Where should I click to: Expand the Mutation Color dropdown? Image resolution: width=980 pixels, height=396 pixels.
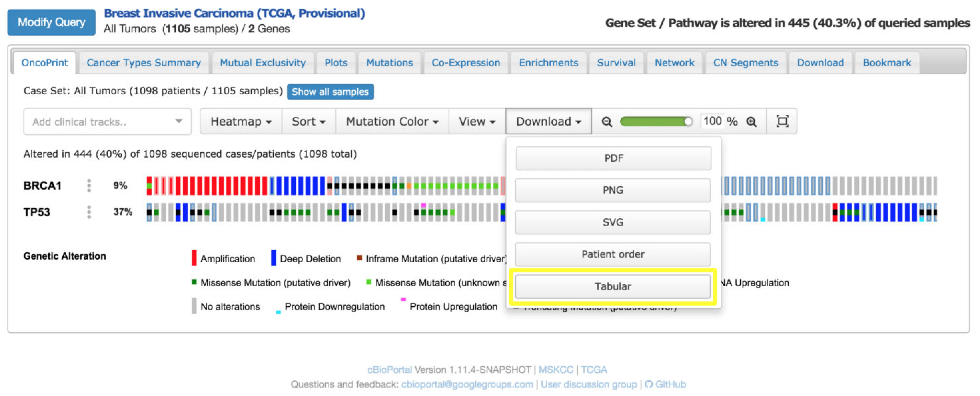pyautogui.click(x=392, y=122)
